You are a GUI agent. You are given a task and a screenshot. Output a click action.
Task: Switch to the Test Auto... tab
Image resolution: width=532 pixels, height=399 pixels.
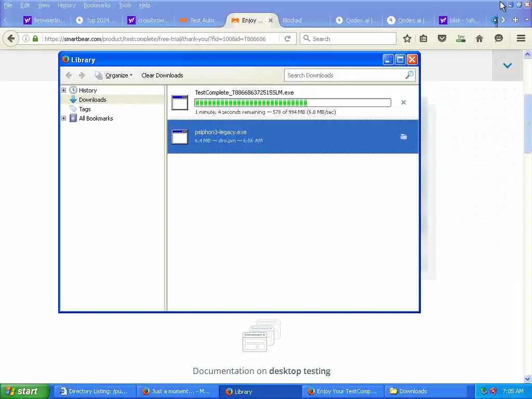(199, 20)
